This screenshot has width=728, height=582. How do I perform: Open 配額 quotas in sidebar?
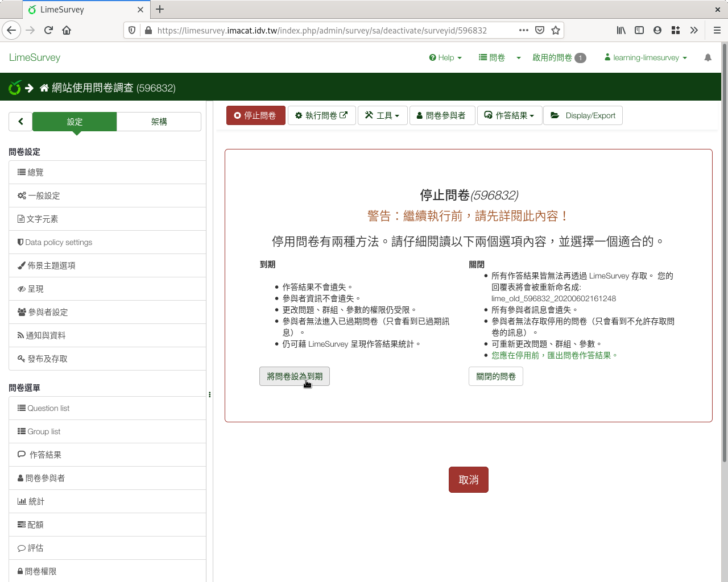click(107, 525)
